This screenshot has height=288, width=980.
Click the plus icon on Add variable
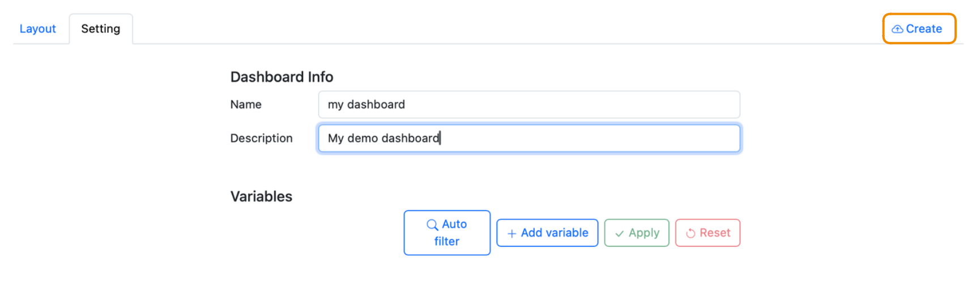512,233
